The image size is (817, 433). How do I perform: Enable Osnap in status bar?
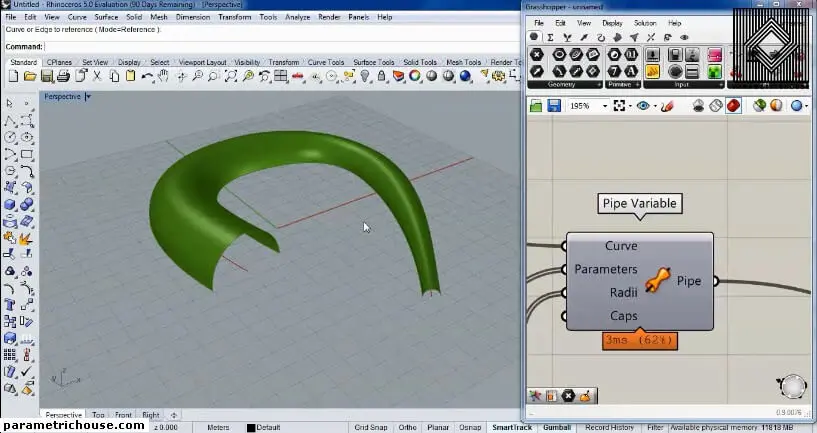point(471,427)
